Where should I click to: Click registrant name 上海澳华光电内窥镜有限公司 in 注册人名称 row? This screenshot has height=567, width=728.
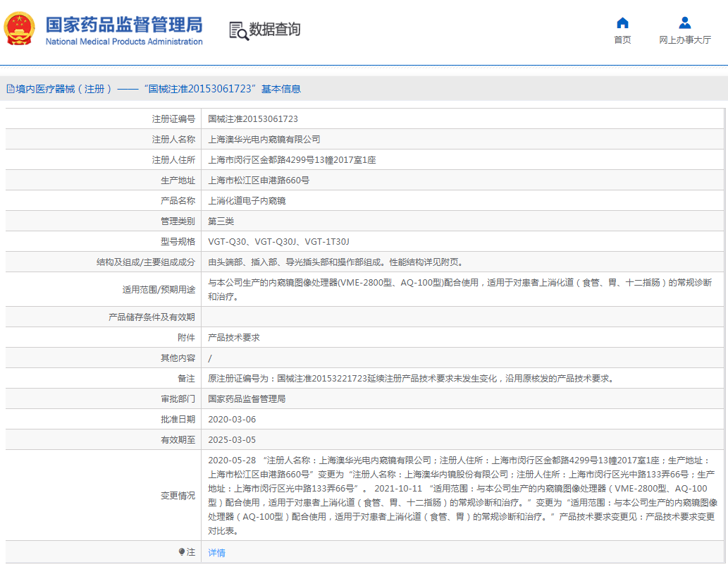pyautogui.click(x=264, y=140)
